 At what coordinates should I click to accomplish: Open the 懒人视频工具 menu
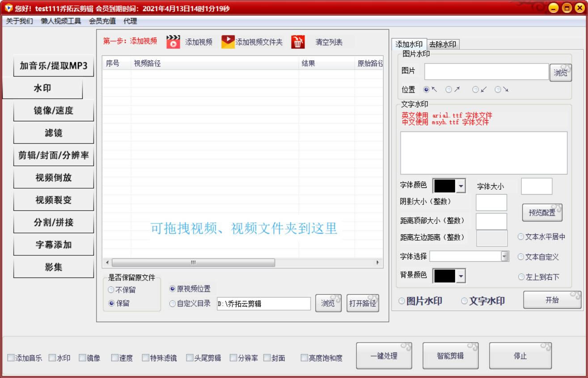pos(61,21)
